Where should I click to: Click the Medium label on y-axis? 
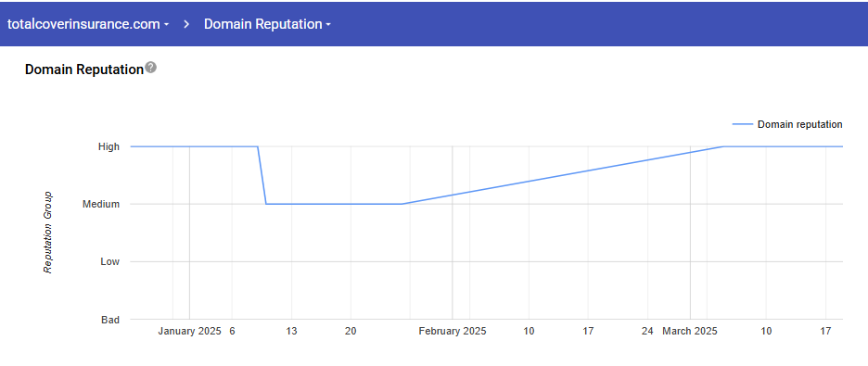101,204
